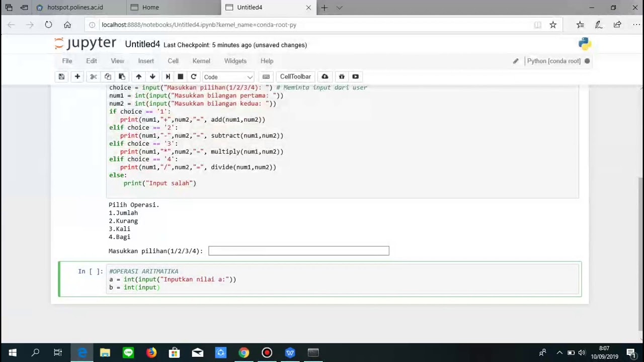Open the reading view book icon
The width and height of the screenshot is (644, 362).
point(537,25)
